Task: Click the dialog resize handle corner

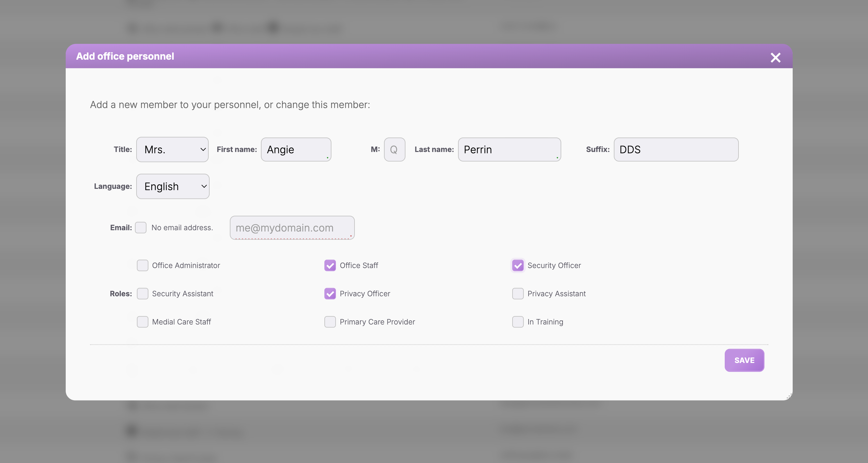Action: point(789,397)
